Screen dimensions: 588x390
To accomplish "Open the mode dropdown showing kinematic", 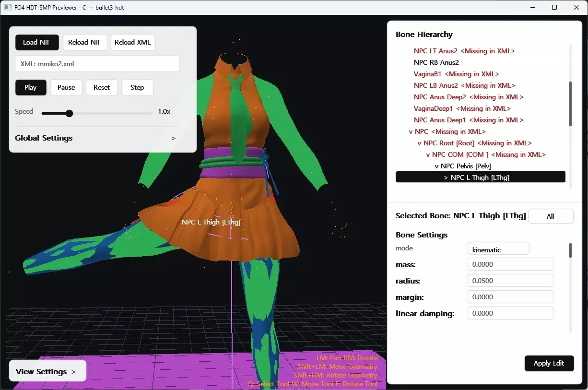I will pos(498,249).
